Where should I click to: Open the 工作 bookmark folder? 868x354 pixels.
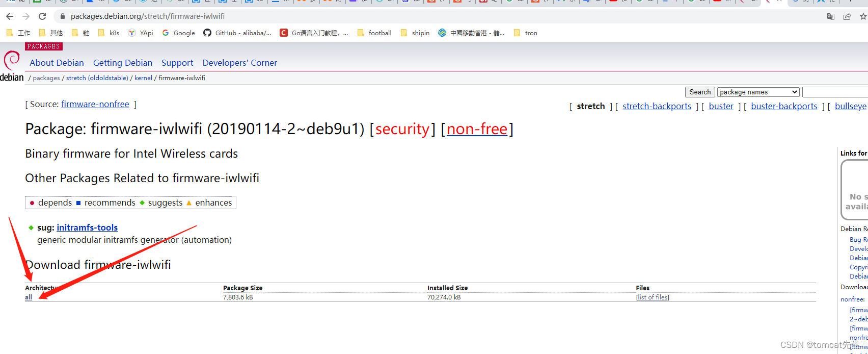(18, 33)
